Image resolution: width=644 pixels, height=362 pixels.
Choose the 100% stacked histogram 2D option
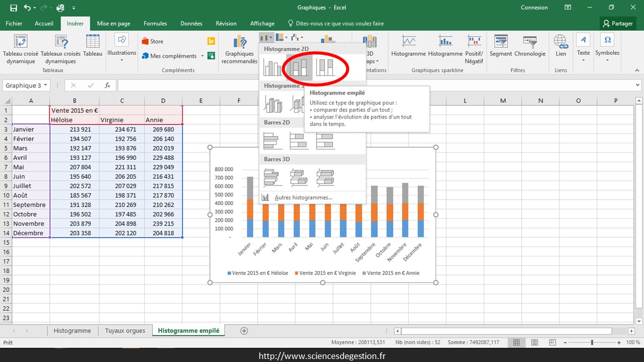(x=325, y=67)
